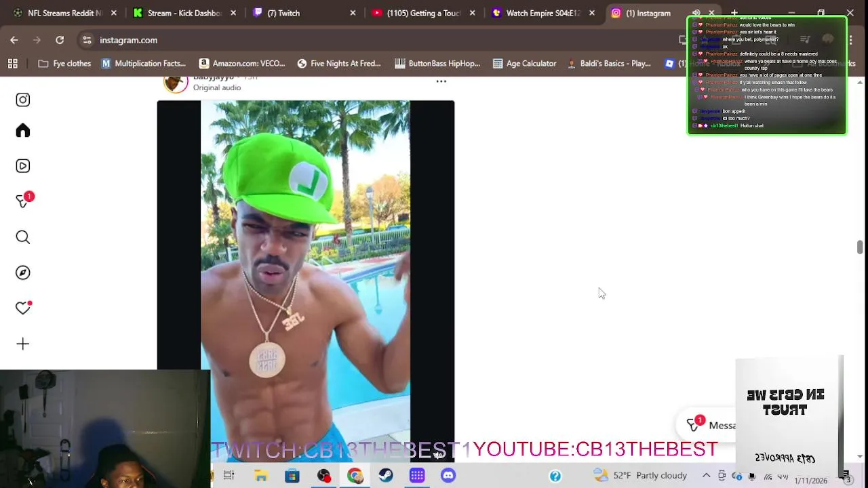Click the Original audio link
The image size is (868, 488).
coord(217,87)
